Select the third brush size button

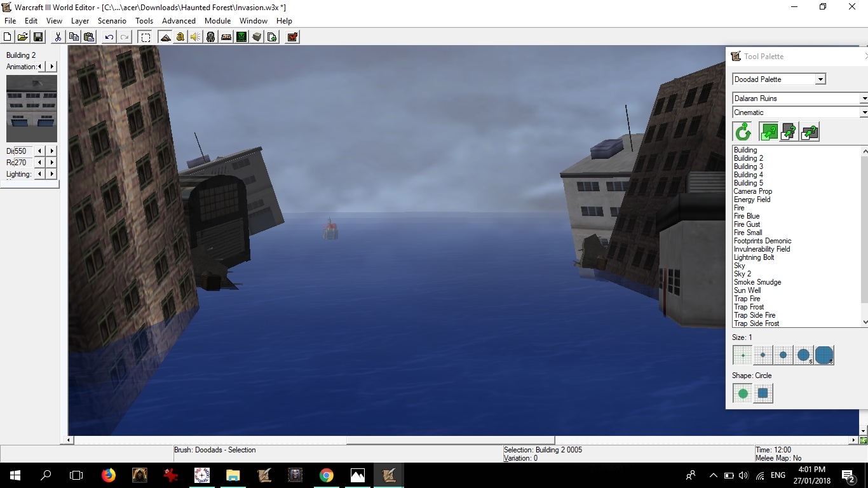783,355
